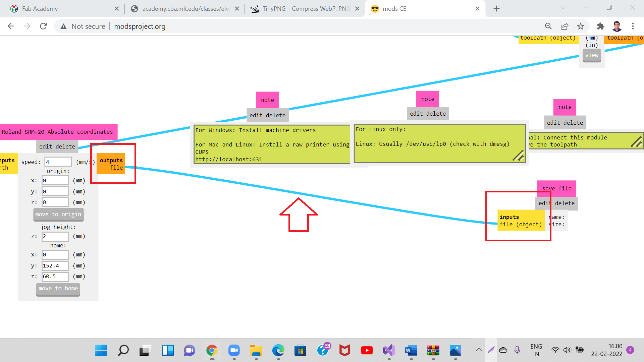644x362 pixels.
Task: Grab resize handle of Linux only note
Action: point(519,156)
